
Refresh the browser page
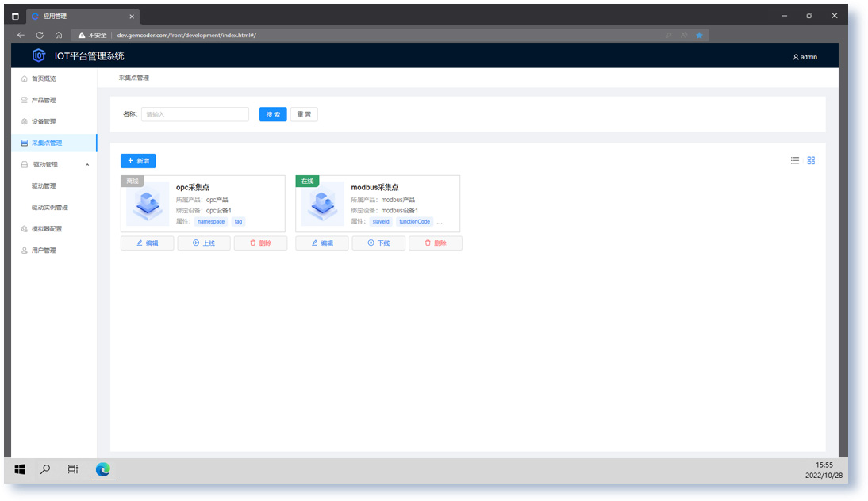tap(40, 35)
